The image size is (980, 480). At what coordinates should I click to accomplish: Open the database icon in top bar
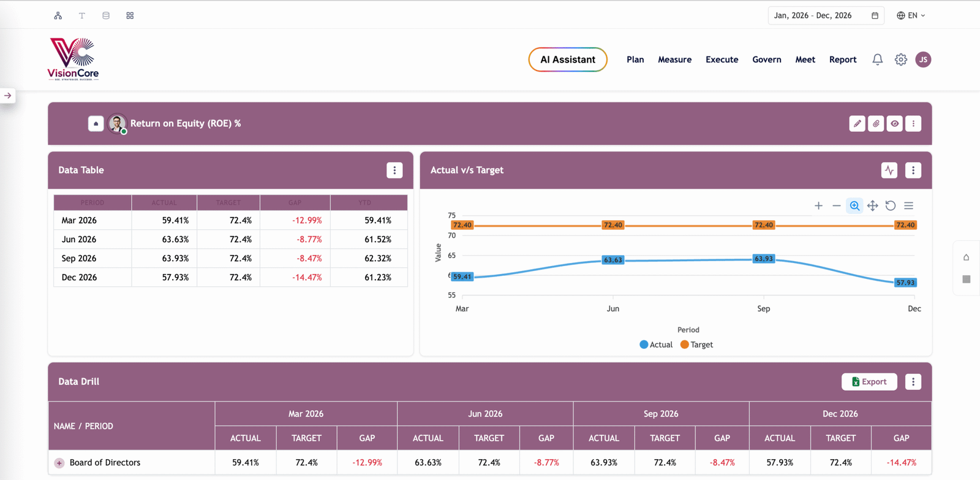pyautogui.click(x=106, y=15)
